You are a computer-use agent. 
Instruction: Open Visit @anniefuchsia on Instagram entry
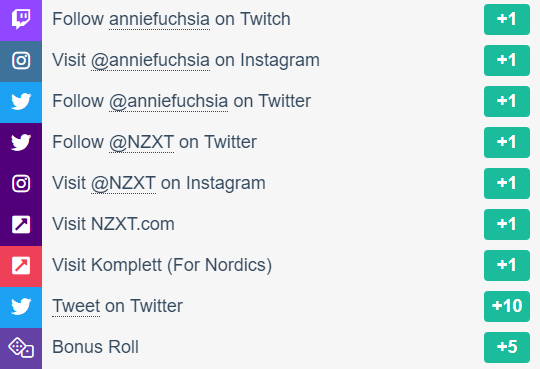coord(186,61)
